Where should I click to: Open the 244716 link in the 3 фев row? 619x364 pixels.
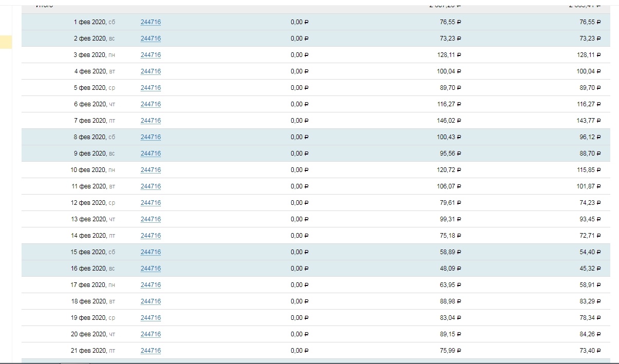tap(151, 55)
